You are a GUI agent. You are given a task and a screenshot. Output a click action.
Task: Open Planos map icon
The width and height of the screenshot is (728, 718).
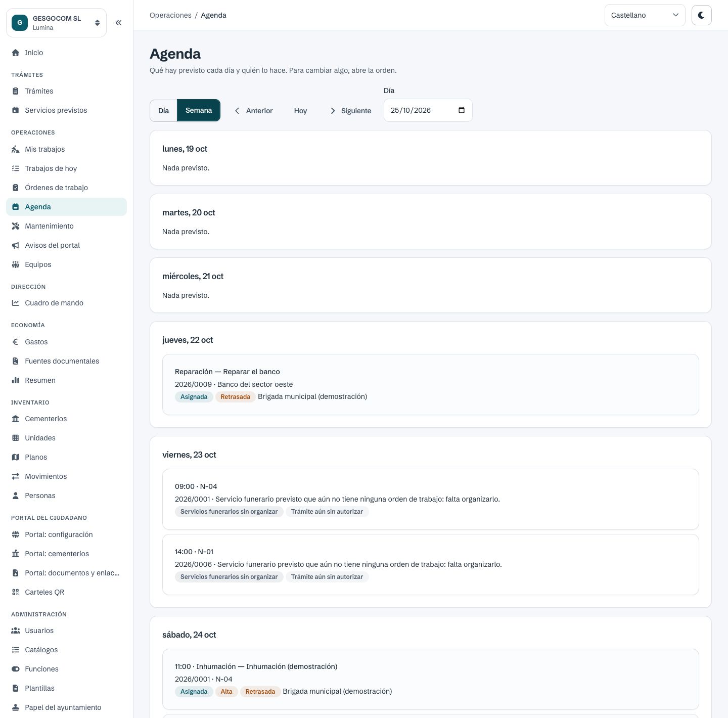16,457
